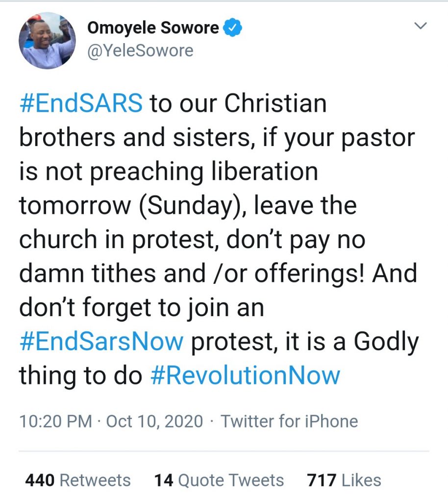Click the Oct 10, 2020 date
Image resolution: width=448 pixels, height=502 pixels.
[x=155, y=421]
